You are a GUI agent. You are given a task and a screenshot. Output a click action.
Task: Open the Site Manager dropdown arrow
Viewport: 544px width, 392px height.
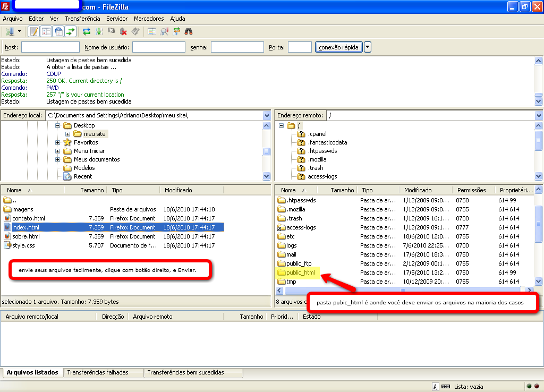(x=20, y=31)
